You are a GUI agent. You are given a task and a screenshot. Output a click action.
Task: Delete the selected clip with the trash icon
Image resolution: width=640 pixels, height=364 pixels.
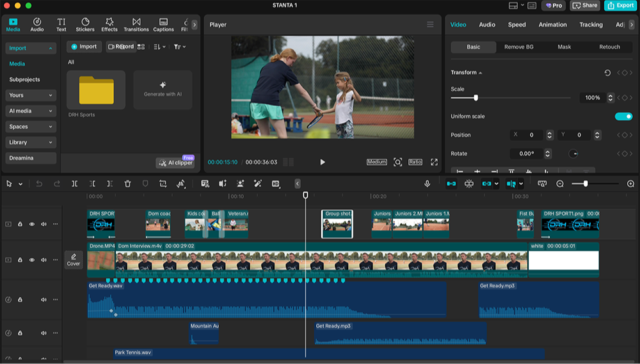pos(127,184)
